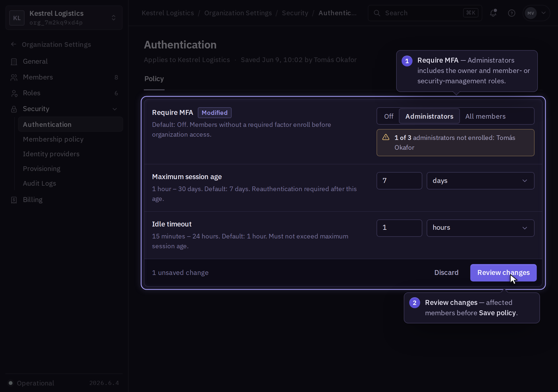Open Roles in the sidebar
This screenshot has height=392, width=558.
coord(64,93)
